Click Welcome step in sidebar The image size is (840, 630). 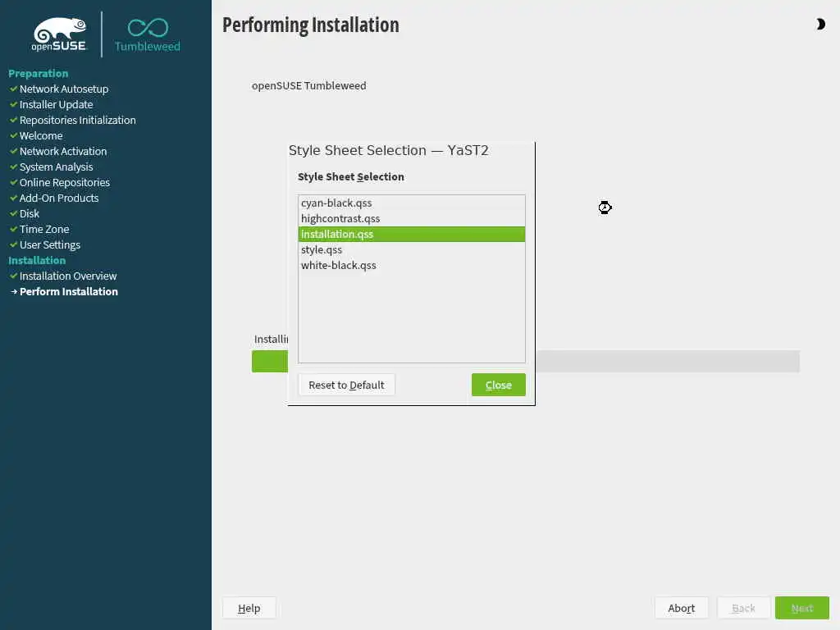pyautogui.click(x=41, y=135)
